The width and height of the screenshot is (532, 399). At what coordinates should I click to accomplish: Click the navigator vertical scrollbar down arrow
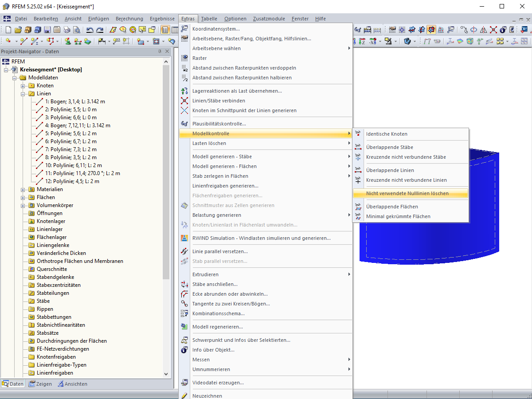pyautogui.click(x=166, y=374)
